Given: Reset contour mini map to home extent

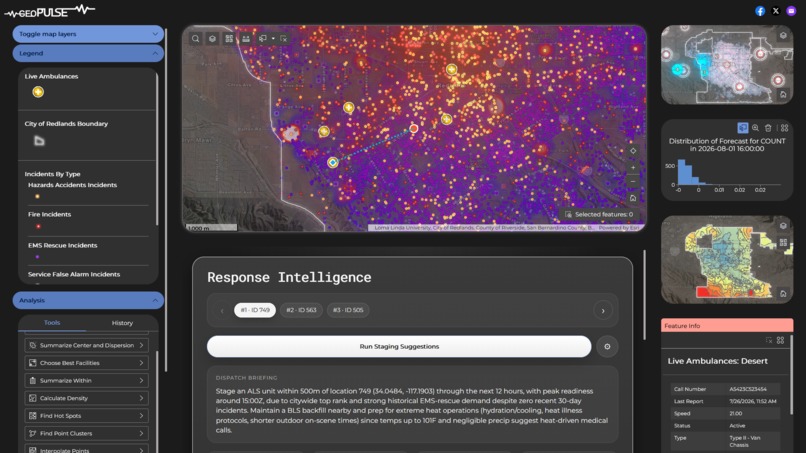Looking at the screenshot, I should 783,294.
